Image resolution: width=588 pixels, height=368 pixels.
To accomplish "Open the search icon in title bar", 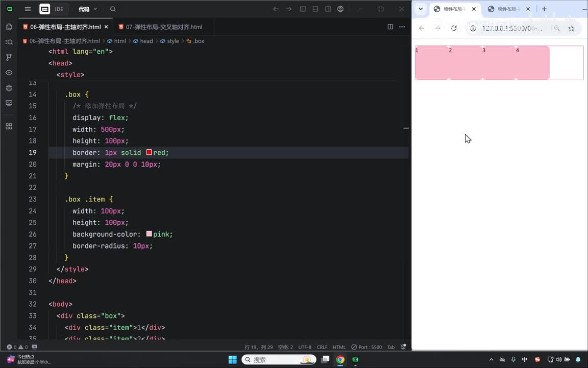I will (x=113, y=9).
